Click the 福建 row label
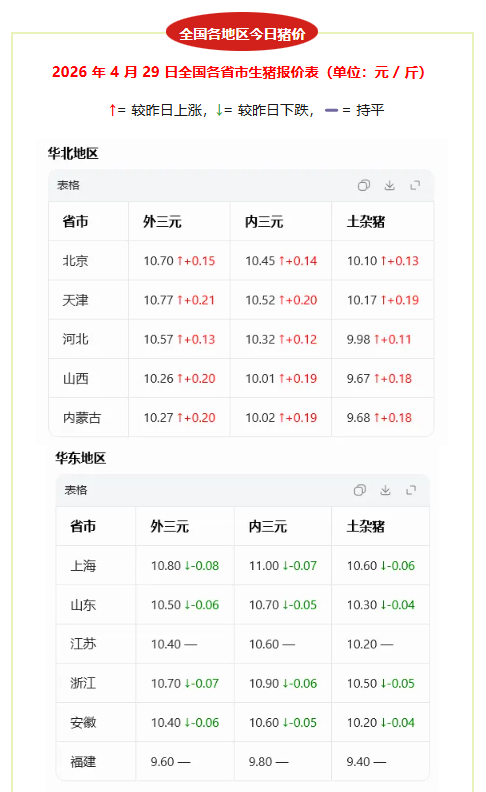Screen dimensions: 486x792 tap(83, 762)
